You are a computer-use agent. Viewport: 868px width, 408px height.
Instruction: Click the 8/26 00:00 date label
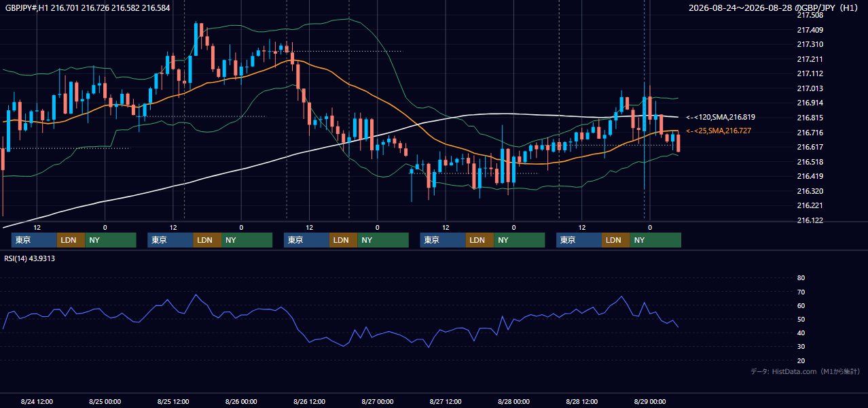click(241, 401)
